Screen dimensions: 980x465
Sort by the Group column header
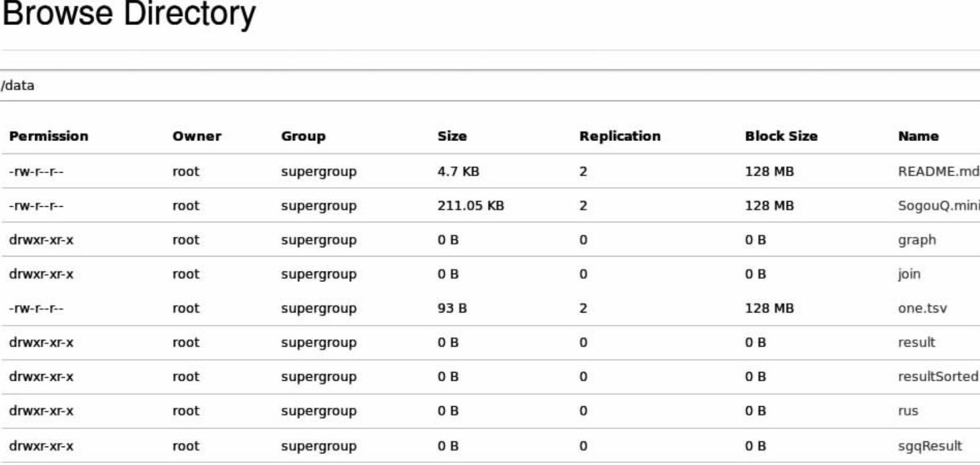coord(303,136)
